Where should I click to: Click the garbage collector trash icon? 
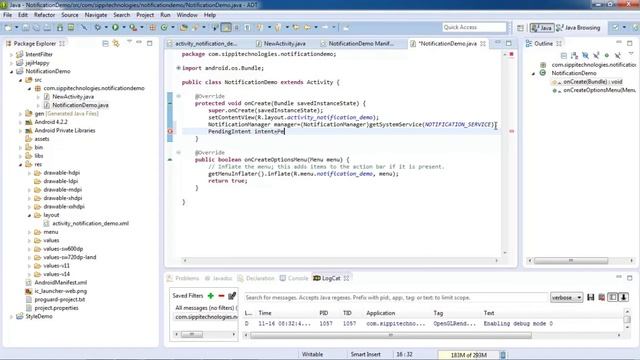coord(503,355)
